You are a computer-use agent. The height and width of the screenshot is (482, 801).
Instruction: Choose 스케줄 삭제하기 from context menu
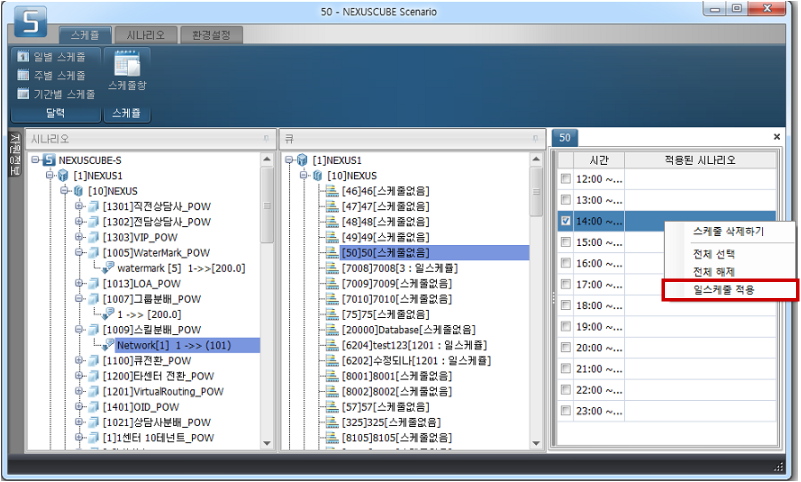pyautogui.click(x=728, y=231)
